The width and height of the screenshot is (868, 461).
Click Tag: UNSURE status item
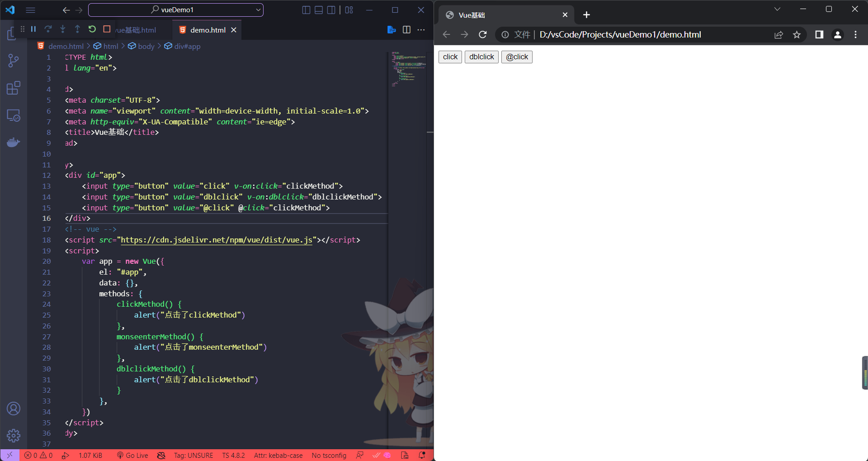(193, 455)
